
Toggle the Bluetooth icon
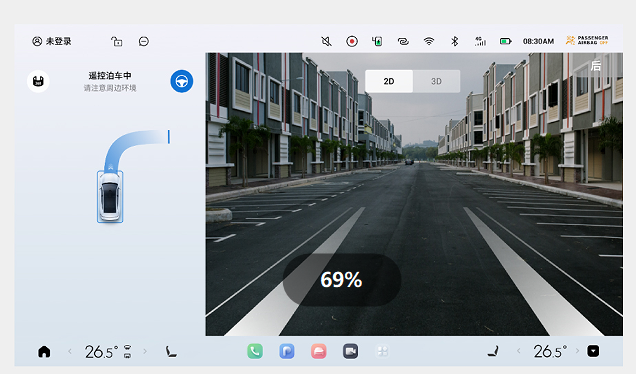tap(455, 41)
